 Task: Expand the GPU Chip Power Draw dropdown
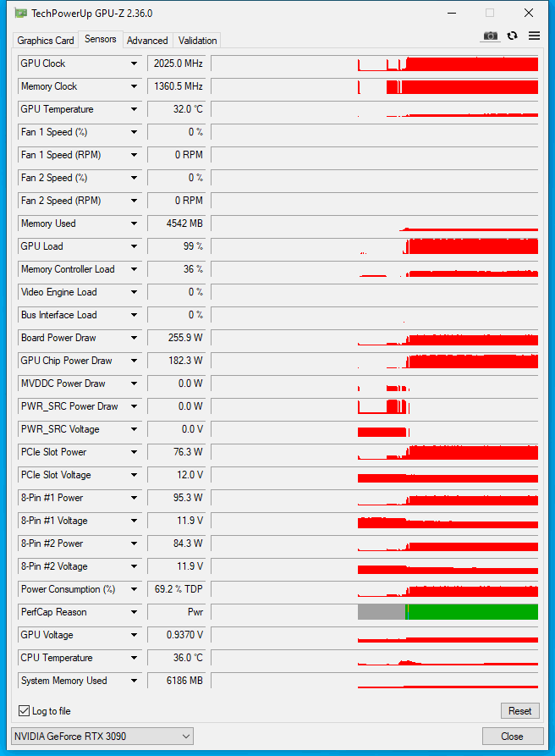[134, 361]
